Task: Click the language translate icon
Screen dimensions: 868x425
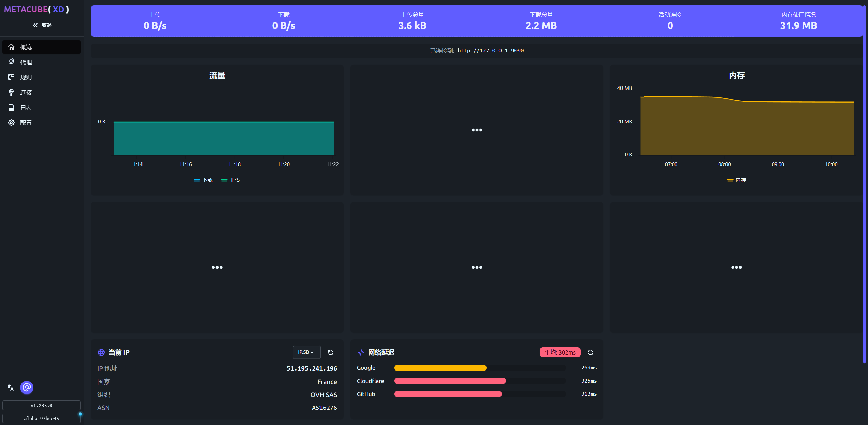Action: pyautogui.click(x=11, y=387)
